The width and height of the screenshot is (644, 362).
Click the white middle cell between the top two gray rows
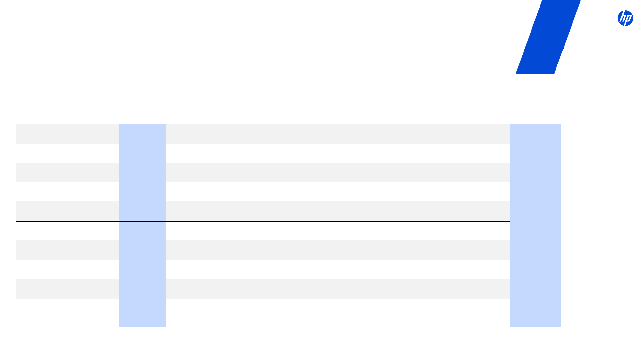click(337, 153)
